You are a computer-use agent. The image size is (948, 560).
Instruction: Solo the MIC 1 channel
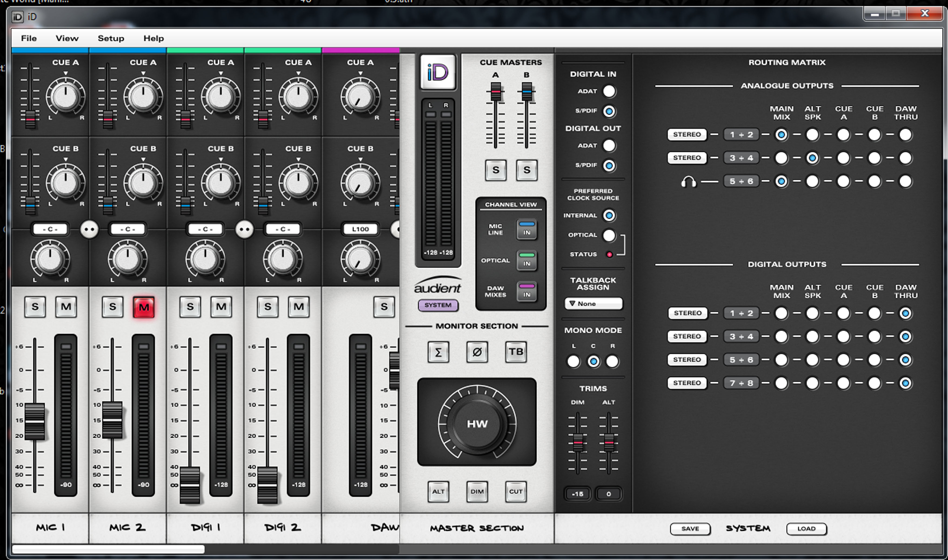[x=35, y=307]
